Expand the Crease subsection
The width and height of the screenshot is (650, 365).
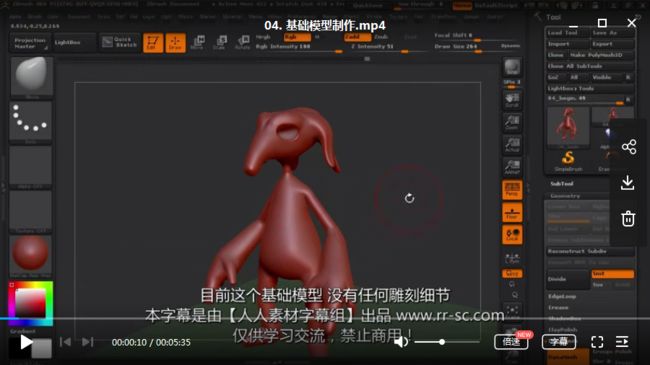coord(558,308)
